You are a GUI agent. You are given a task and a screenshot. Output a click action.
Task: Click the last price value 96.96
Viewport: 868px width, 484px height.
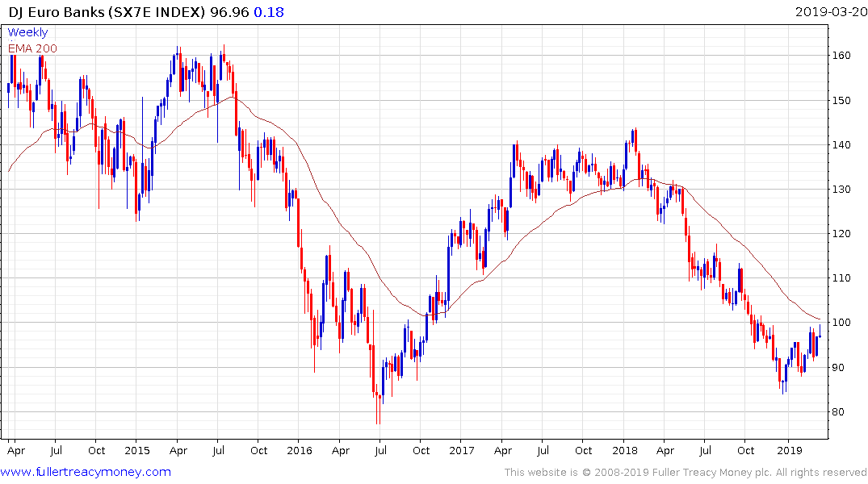click(x=229, y=11)
